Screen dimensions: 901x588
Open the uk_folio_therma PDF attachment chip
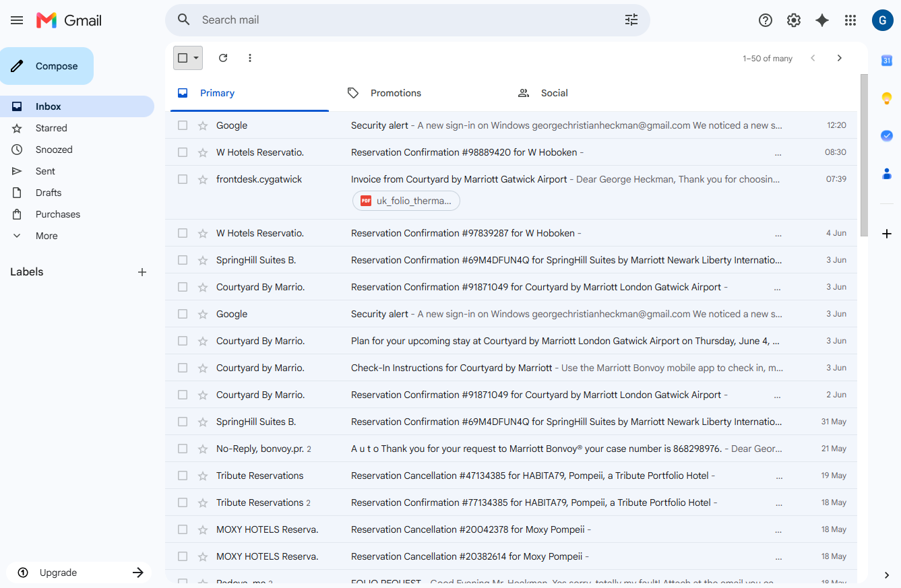tap(406, 201)
